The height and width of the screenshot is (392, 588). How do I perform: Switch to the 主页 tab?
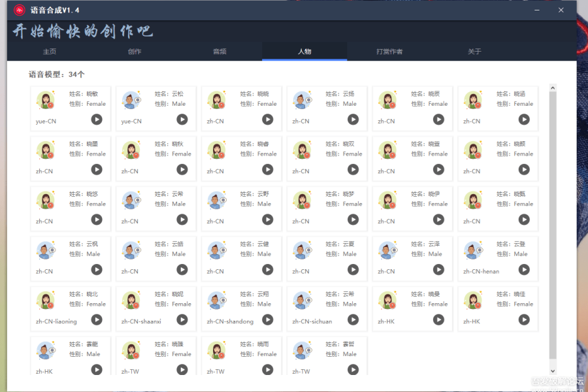coord(49,51)
